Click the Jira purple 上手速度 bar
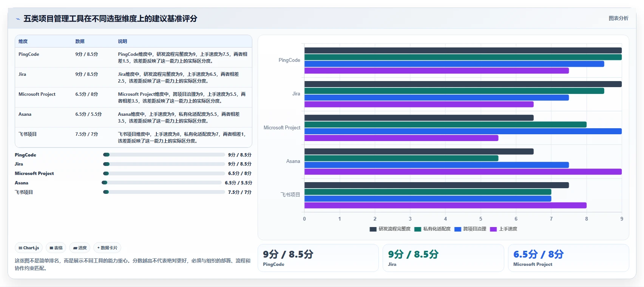 (x=419, y=104)
